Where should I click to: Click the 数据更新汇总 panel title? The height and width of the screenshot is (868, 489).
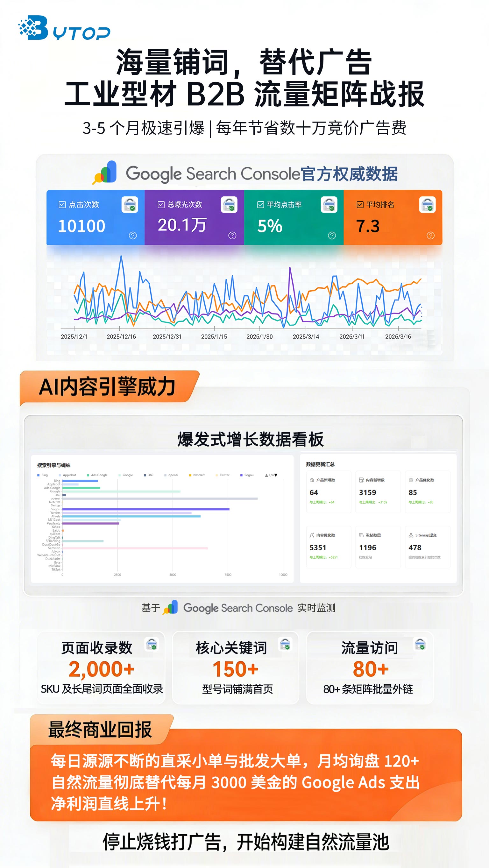coord(320,464)
